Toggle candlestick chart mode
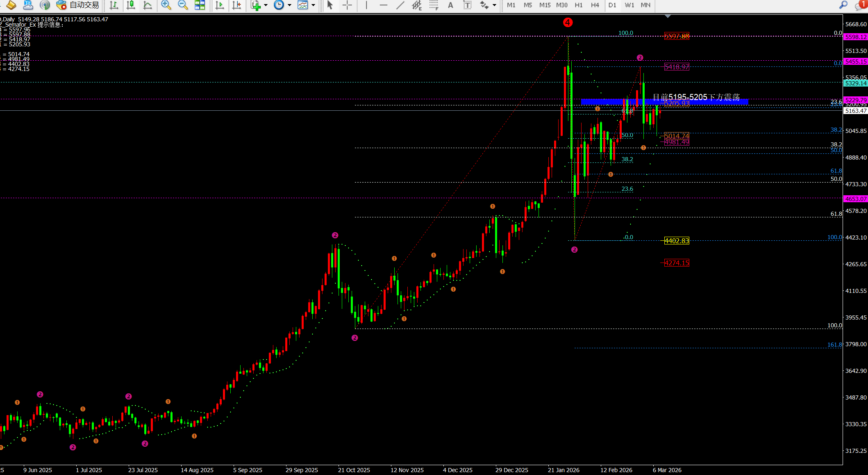Viewport: 868px width, 475px height. click(x=131, y=5)
